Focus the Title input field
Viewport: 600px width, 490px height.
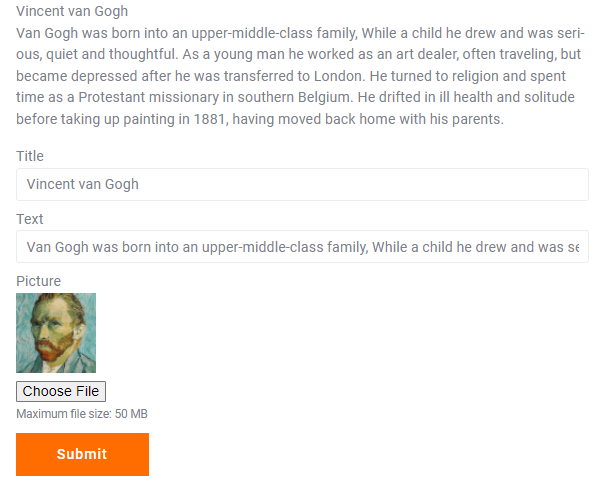tap(302, 184)
